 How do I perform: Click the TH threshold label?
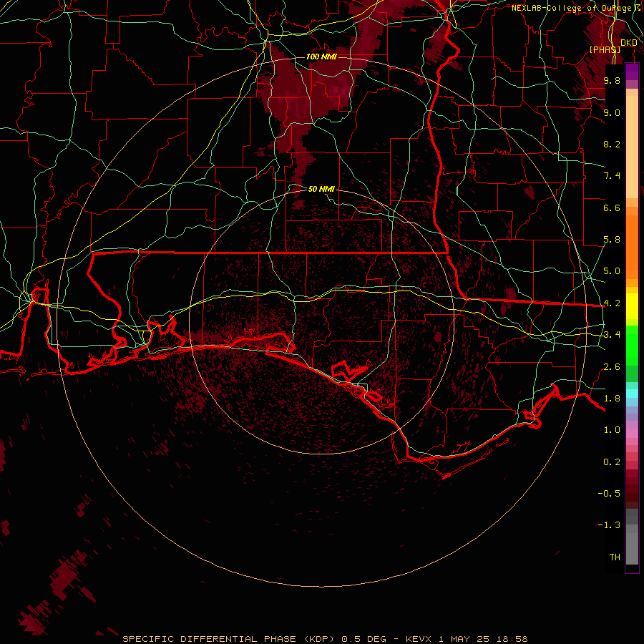pos(615,557)
